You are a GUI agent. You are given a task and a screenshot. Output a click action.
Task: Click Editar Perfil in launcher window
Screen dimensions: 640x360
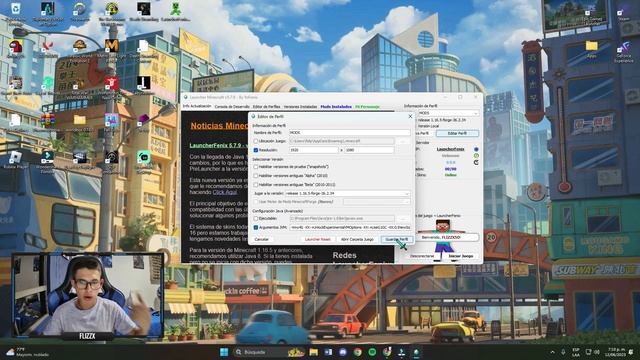457,133
